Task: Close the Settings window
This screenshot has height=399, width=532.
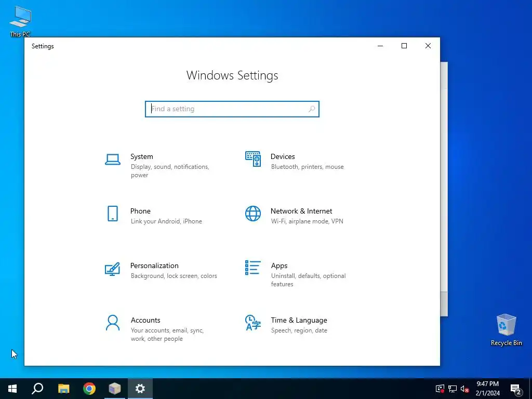Action: point(428,46)
